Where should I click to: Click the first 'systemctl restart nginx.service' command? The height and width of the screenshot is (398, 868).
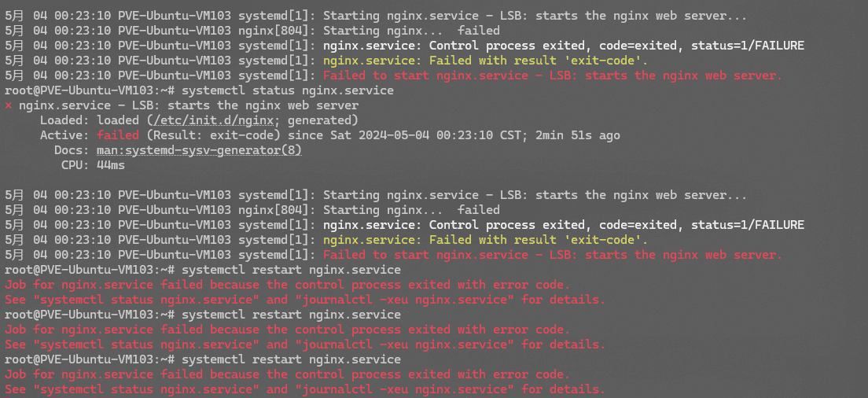[291, 270]
